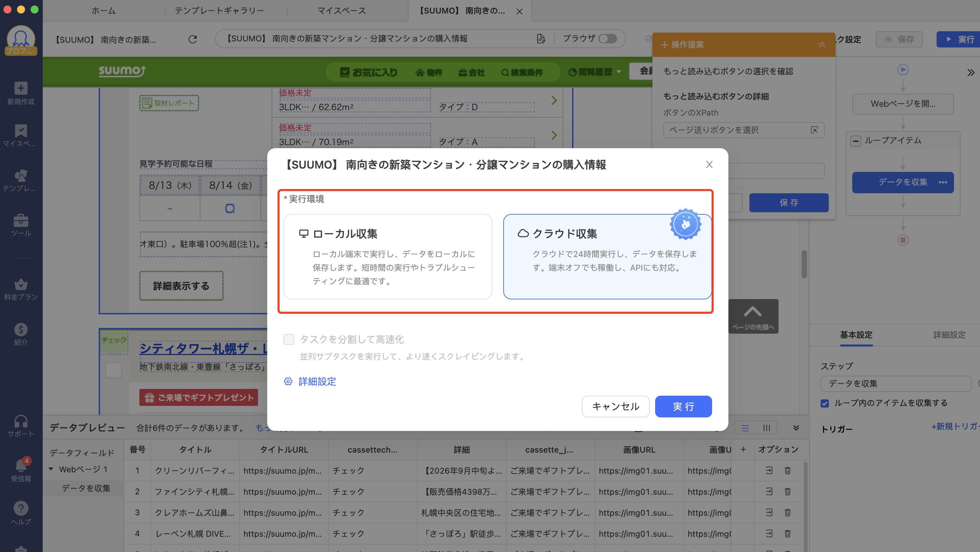Viewport: 980px width, 552px height.
Task: Click the workflow end stop icon
Action: pyautogui.click(x=903, y=240)
